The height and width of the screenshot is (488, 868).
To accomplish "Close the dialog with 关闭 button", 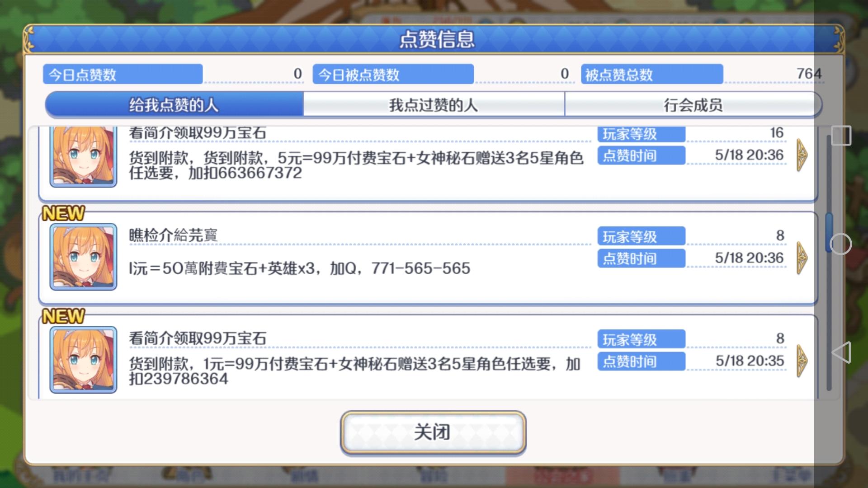I will coord(433,432).
